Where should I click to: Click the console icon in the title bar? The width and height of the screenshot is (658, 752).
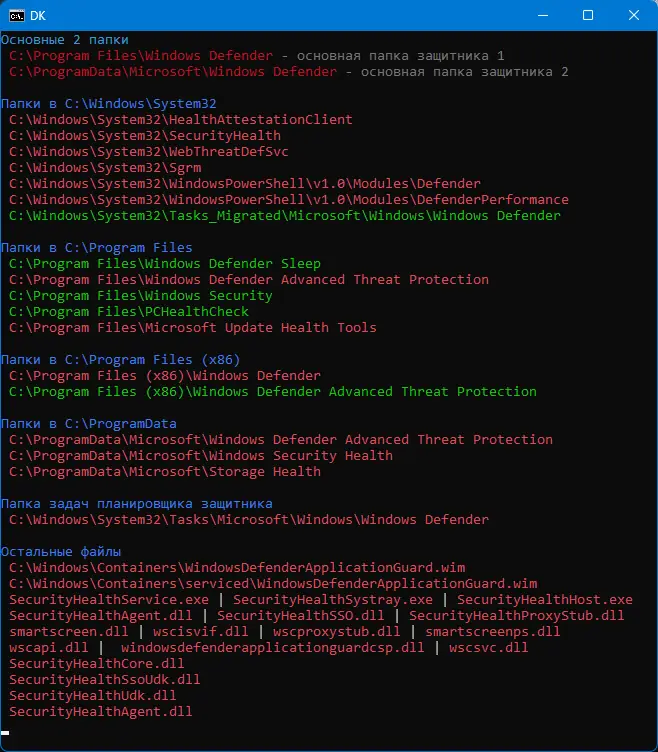pos(17,15)
